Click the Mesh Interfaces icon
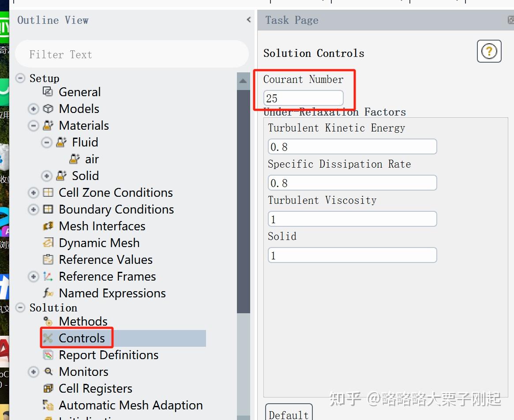 click(48, 226)
